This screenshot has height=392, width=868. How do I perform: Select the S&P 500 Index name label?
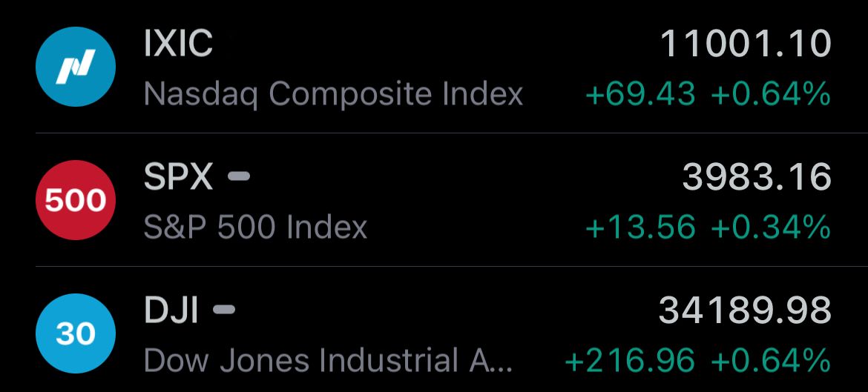(x=256, y=227)
